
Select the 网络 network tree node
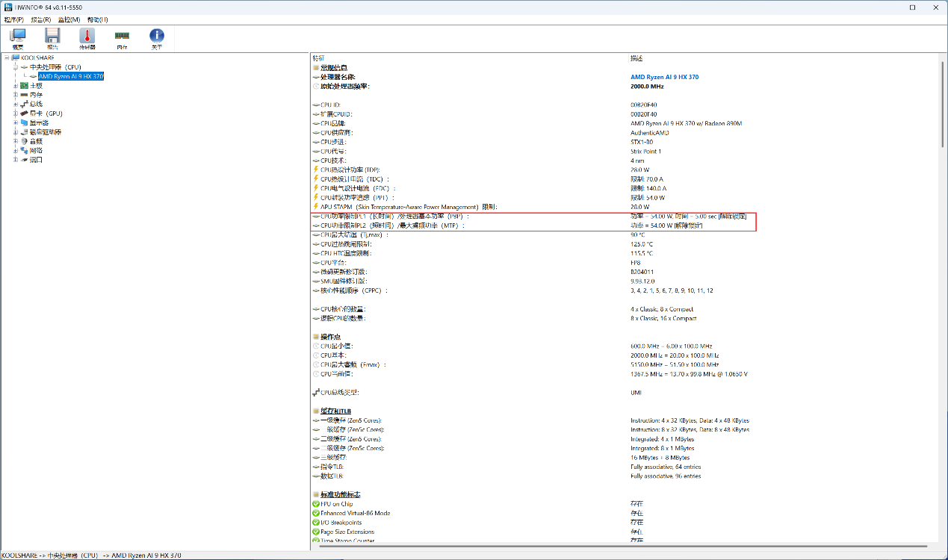click(x=36, y=150)
